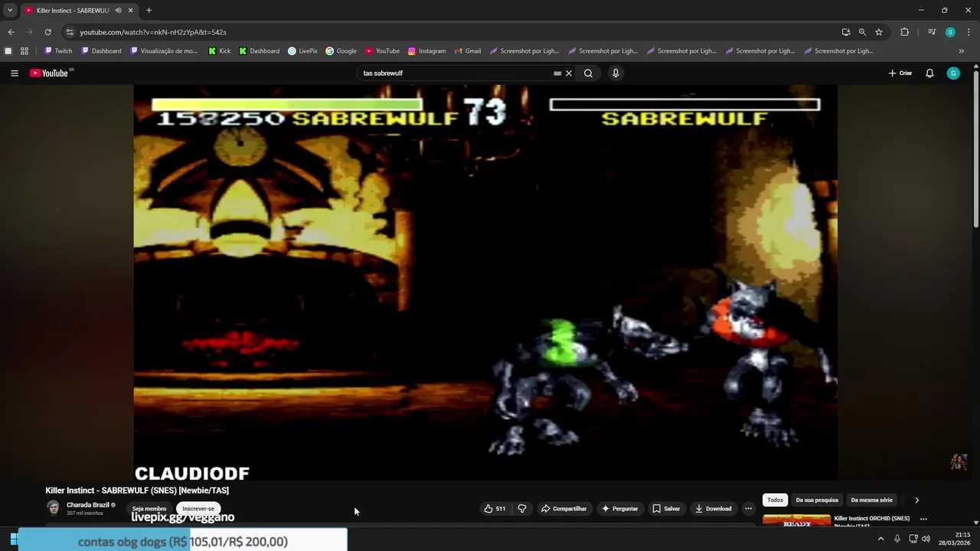Open the LivePix bookmark

302,51
